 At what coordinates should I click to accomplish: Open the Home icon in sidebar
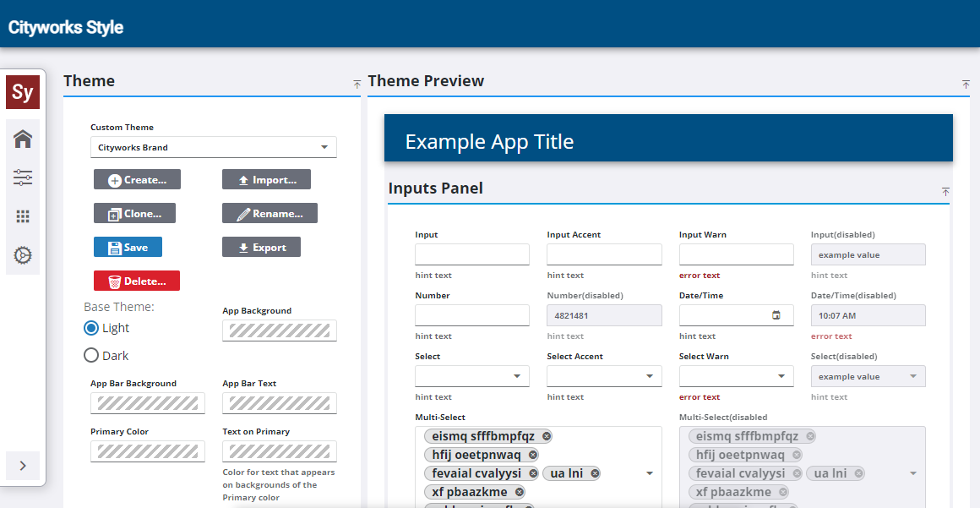23,139
